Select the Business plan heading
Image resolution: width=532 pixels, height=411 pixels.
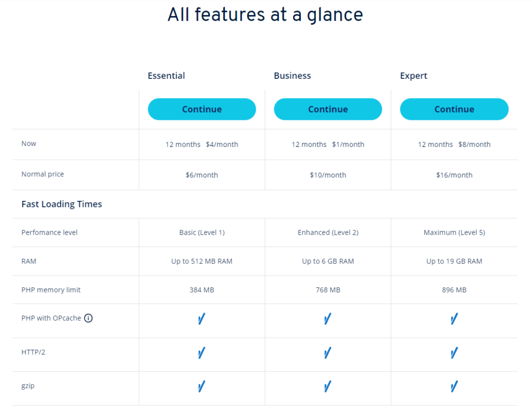[292, 76]
